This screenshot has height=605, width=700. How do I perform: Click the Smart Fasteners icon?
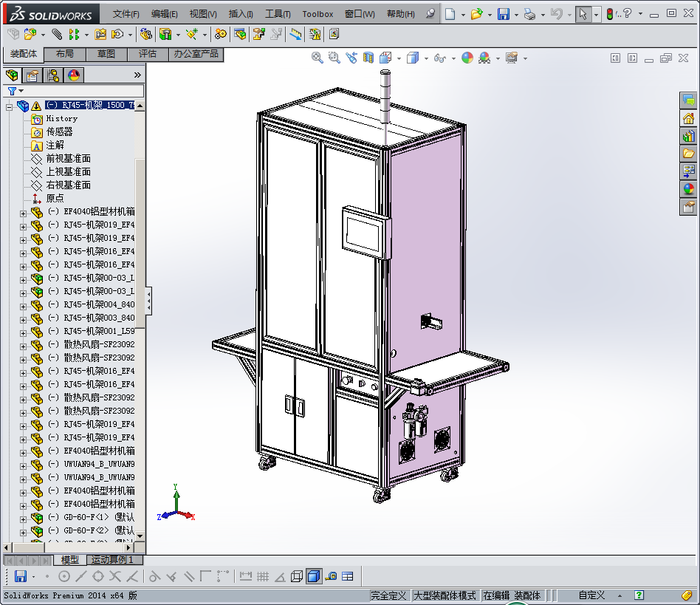[100, 34]
